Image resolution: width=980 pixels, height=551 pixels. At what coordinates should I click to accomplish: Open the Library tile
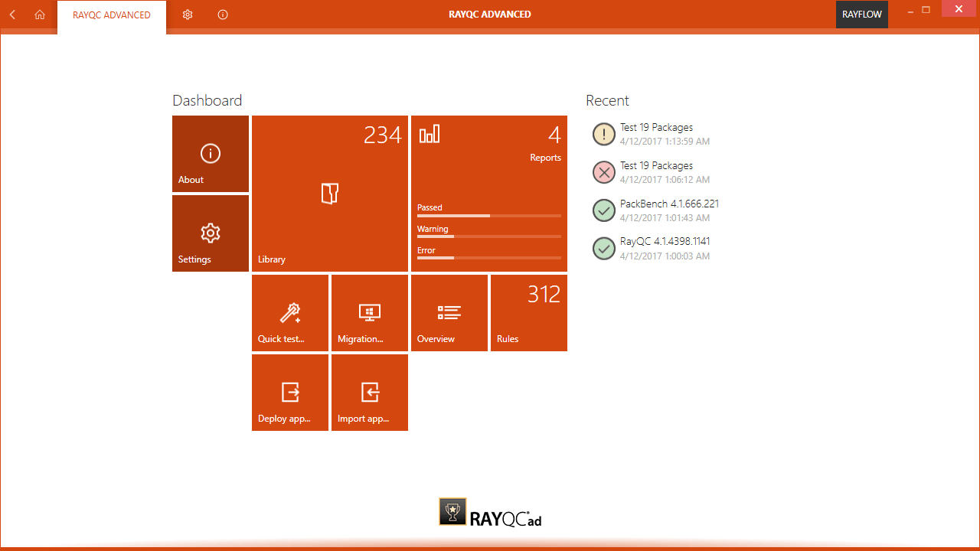[x=329, y=194]
